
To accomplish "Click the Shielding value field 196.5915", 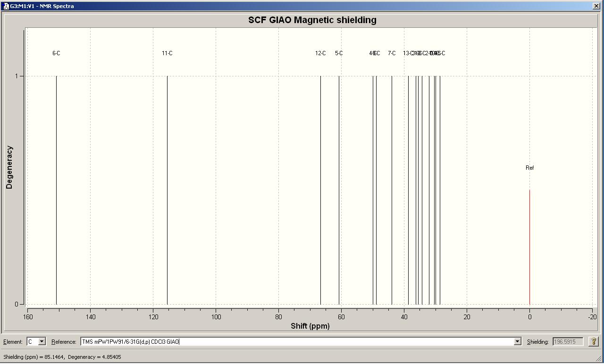I will click(x=567, y=341).
